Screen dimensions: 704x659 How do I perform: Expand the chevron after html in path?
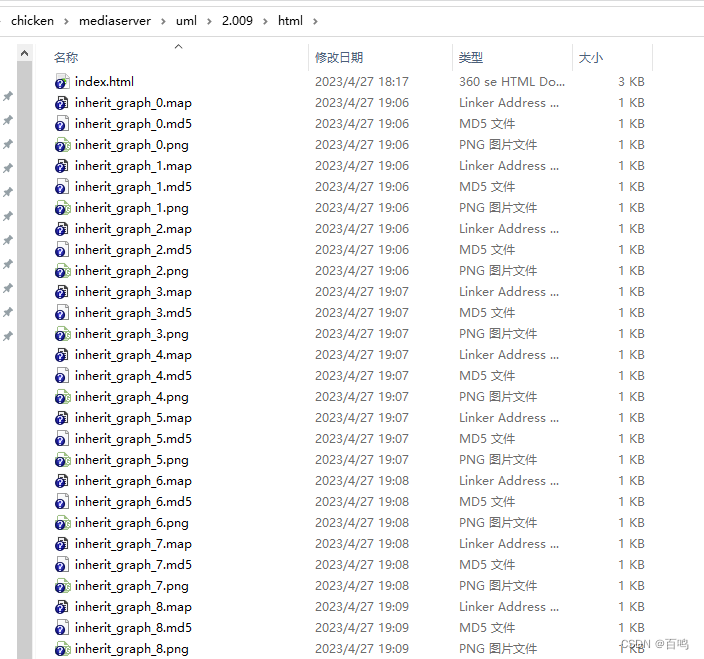[315, 21]
